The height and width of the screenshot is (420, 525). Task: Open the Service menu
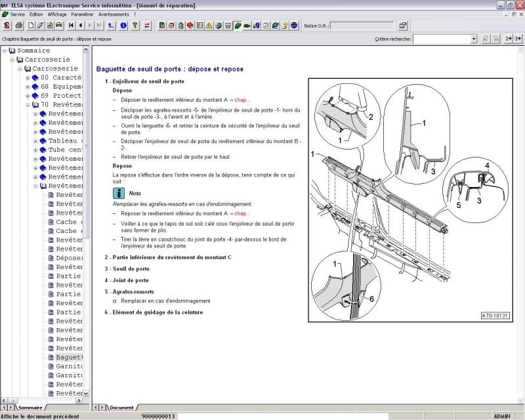18,14
